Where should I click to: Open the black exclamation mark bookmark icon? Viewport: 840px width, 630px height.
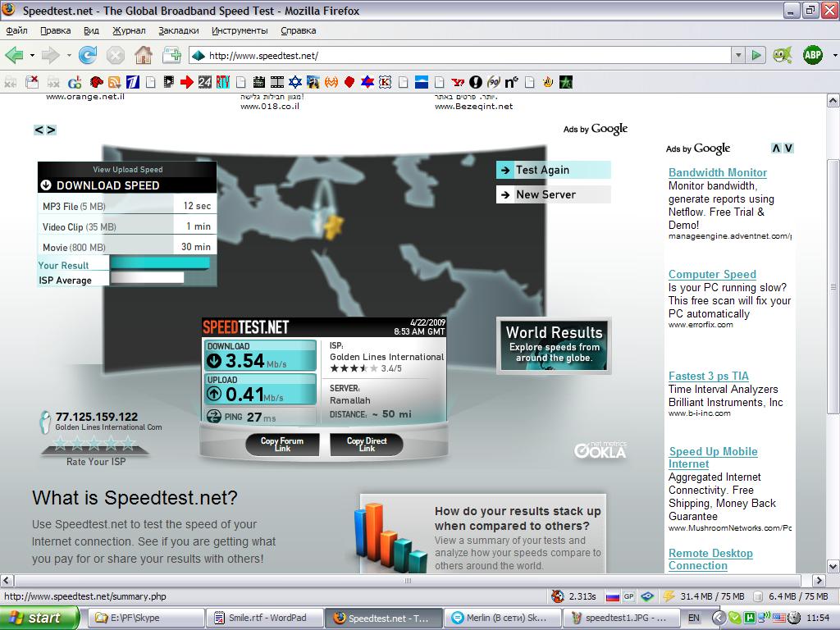476,82
